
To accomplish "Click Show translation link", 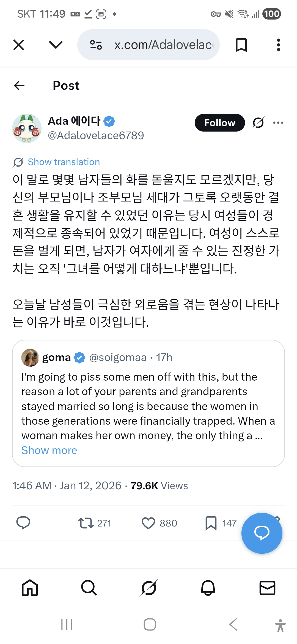I will click(64, 162).
